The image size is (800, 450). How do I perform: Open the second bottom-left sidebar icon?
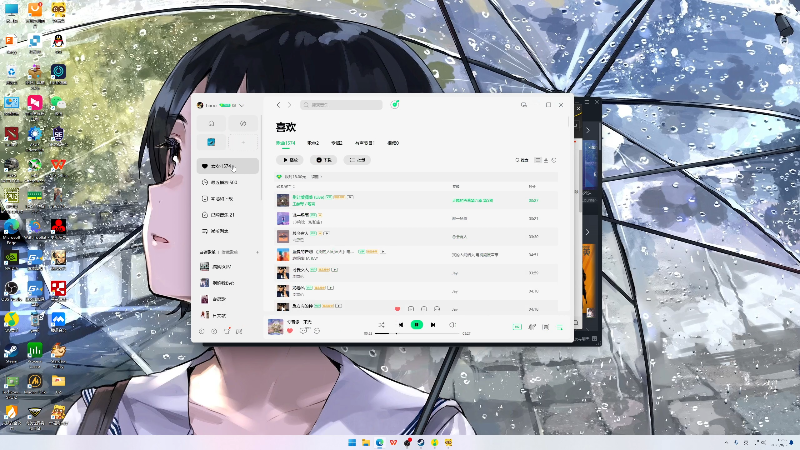[214, 332]
